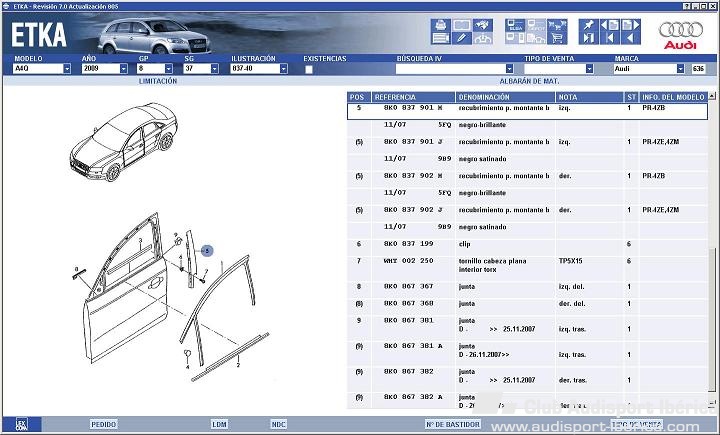The width and height of the screenshot is (720, 435).
Task: Click the LEX.COM icon at bottom left
Action: click(x=22, y=424)
